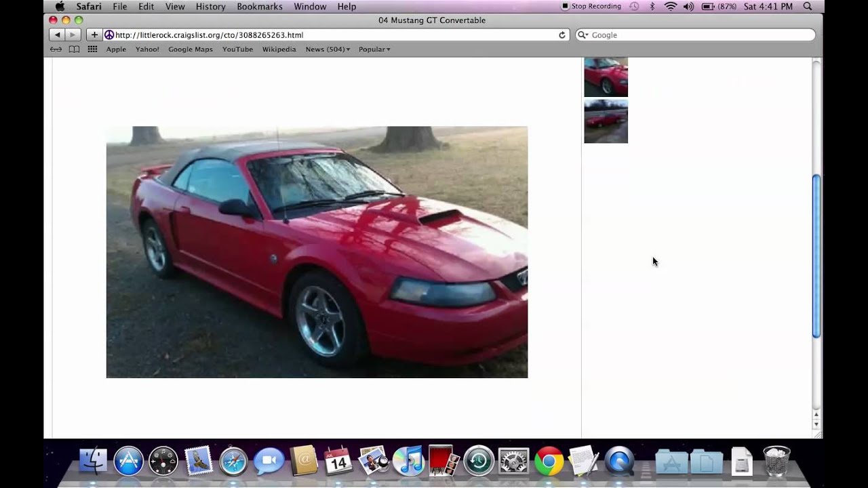Viewport: 868px width, 488px height.
Task: Open Spotlight search magnifier
Action: click(808, 6)
